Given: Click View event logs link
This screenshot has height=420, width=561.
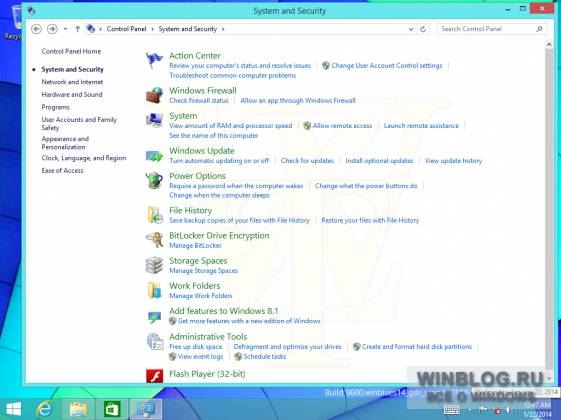Looking at the screenshot, I should (200, 356).
